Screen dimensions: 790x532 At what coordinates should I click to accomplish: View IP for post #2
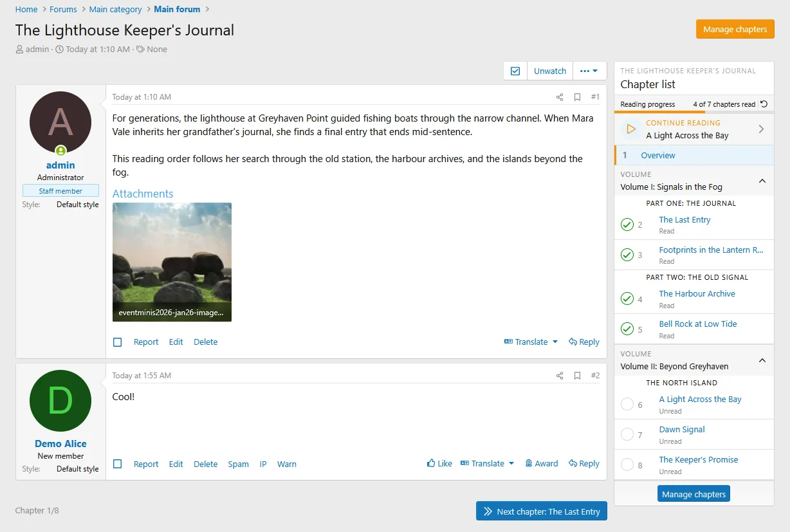point(263,464)
